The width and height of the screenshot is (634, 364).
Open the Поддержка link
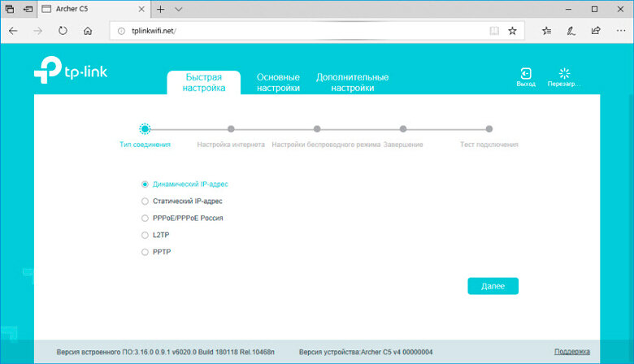pyautogui.click(x=571, y=352)
